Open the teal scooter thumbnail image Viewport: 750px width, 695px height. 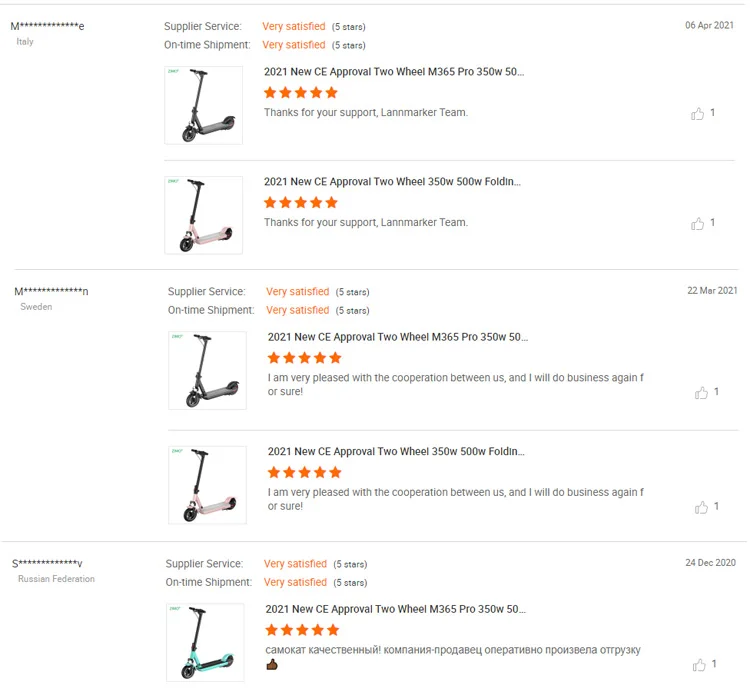pyautogui.click(x=205, y=642)
